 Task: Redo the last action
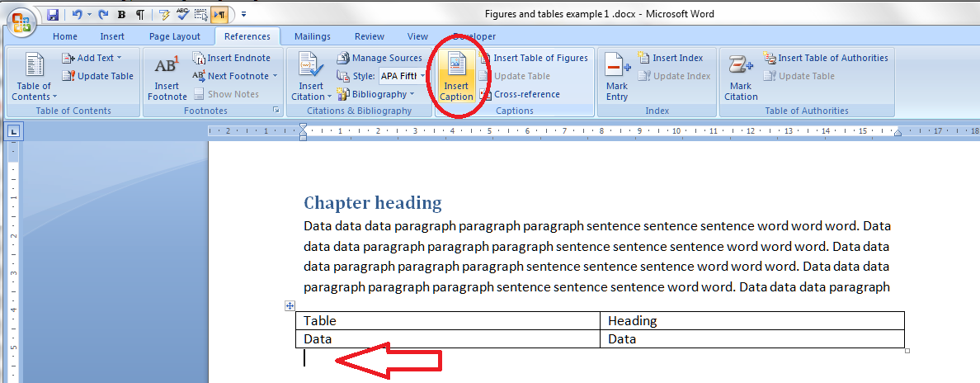tap(105, 15)
